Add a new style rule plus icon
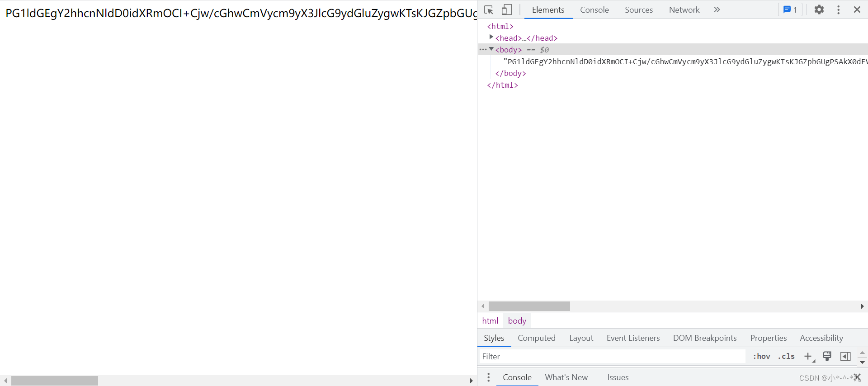The image size is (868, 386). pos(808,356)
